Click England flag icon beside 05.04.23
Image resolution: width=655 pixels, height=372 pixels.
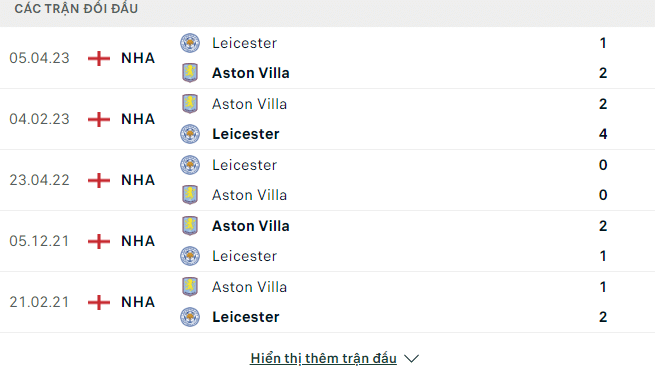[99, 58]
